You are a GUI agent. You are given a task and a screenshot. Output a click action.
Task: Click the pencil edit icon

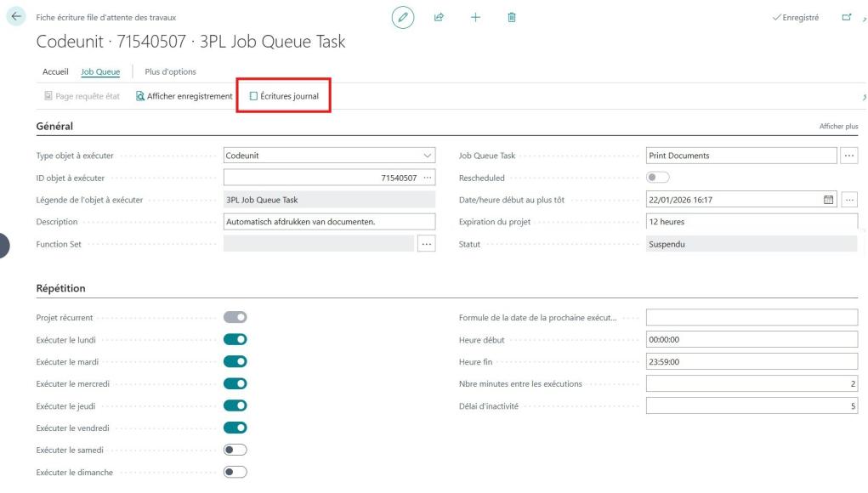[x=403, y=18]
